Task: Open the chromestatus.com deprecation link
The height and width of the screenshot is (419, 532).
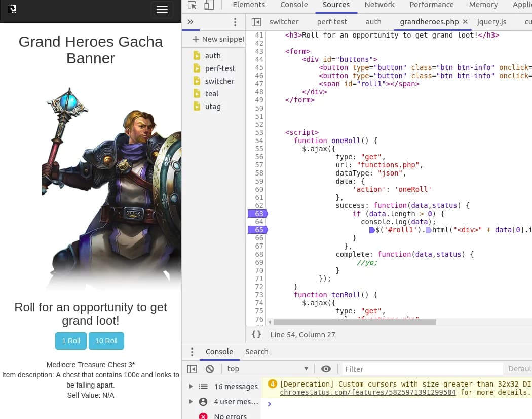Action: pyautogui.click(x=367, y=392)
